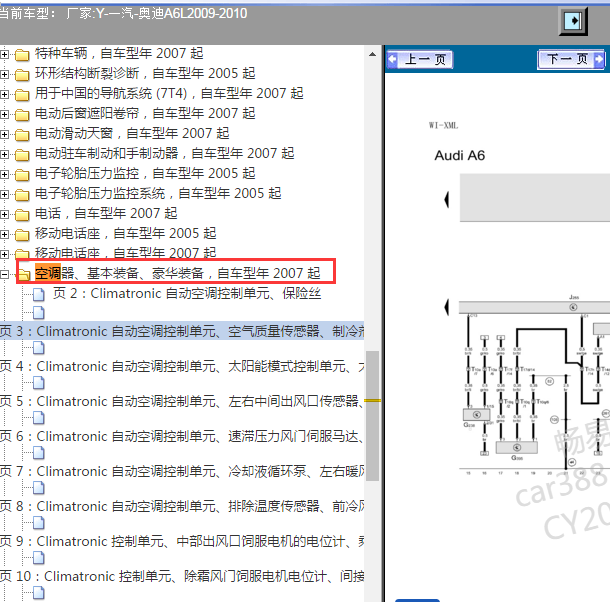Screen dimensions: 610x602
Task: Select 移动电话座，自车型年 2005 起
Action: [126, 233]
